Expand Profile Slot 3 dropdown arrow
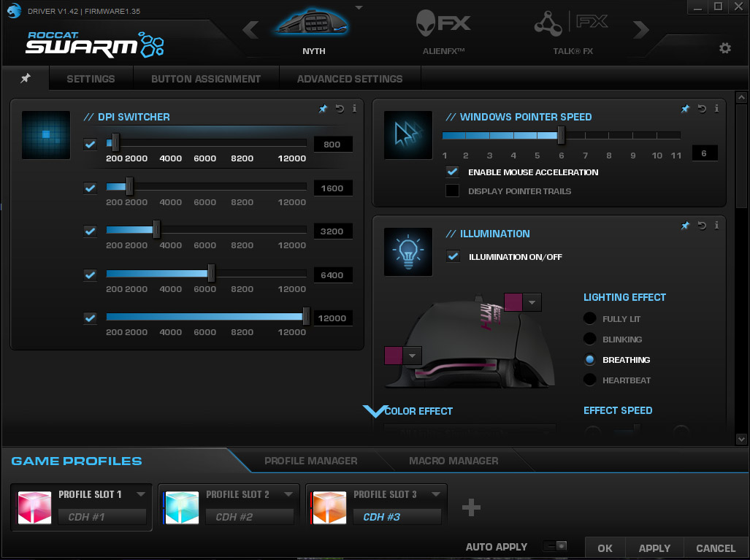The image size is (750, 560). point(436,494)
